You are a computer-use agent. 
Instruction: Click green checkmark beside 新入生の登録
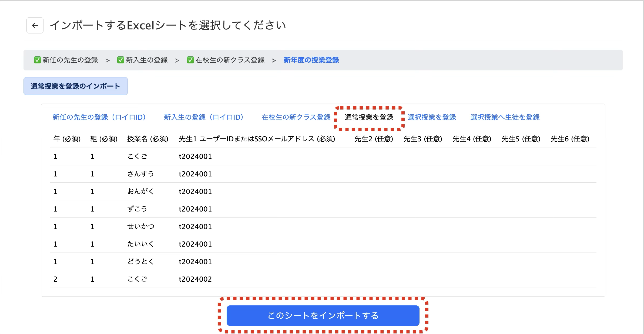tap(120, 60)
